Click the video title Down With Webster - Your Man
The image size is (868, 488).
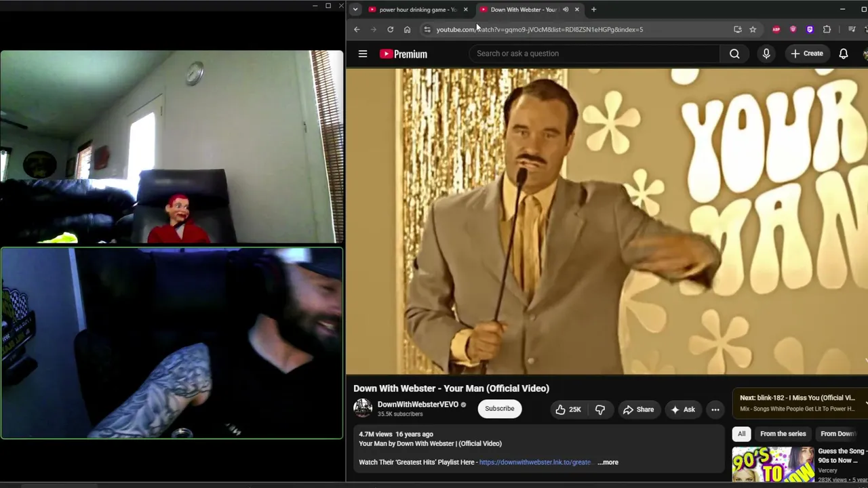451,388
